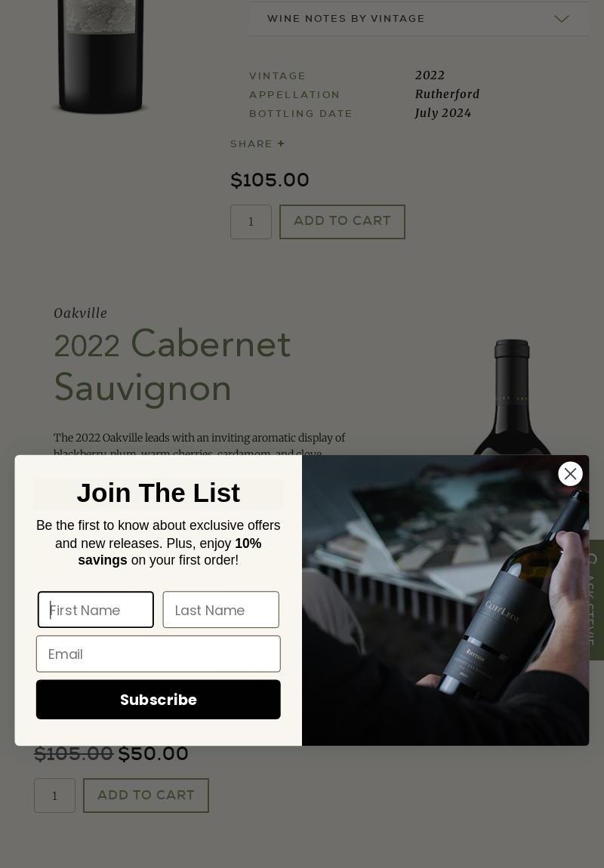Screen dimensions: 604x868
Task: Select the quantity box beside the $50.00 price
Action: [54, 796]
